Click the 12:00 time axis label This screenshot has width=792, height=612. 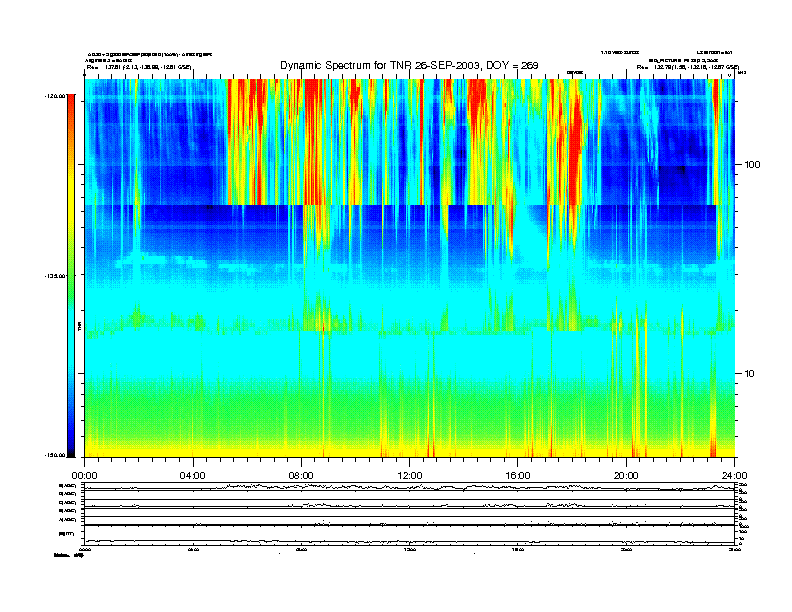410,476
